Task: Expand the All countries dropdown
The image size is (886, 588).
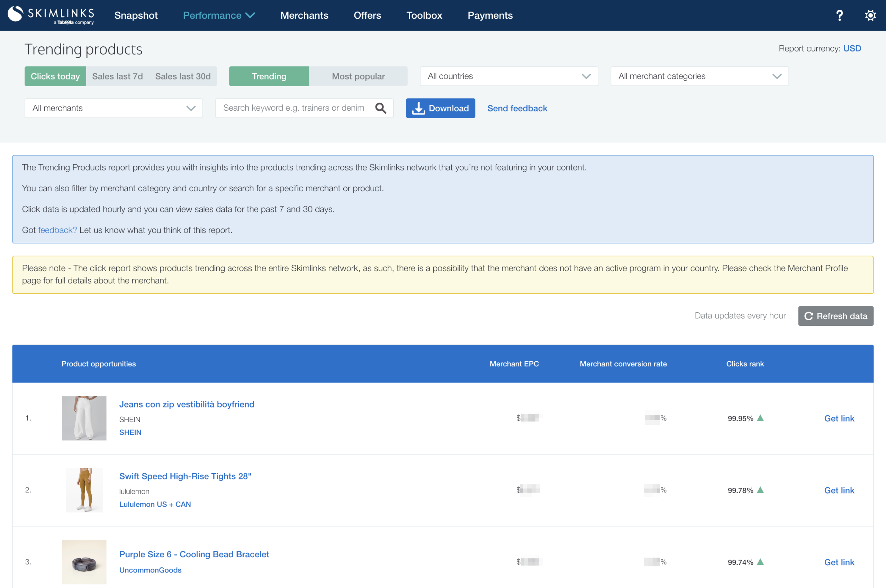Action: point(508,76)
